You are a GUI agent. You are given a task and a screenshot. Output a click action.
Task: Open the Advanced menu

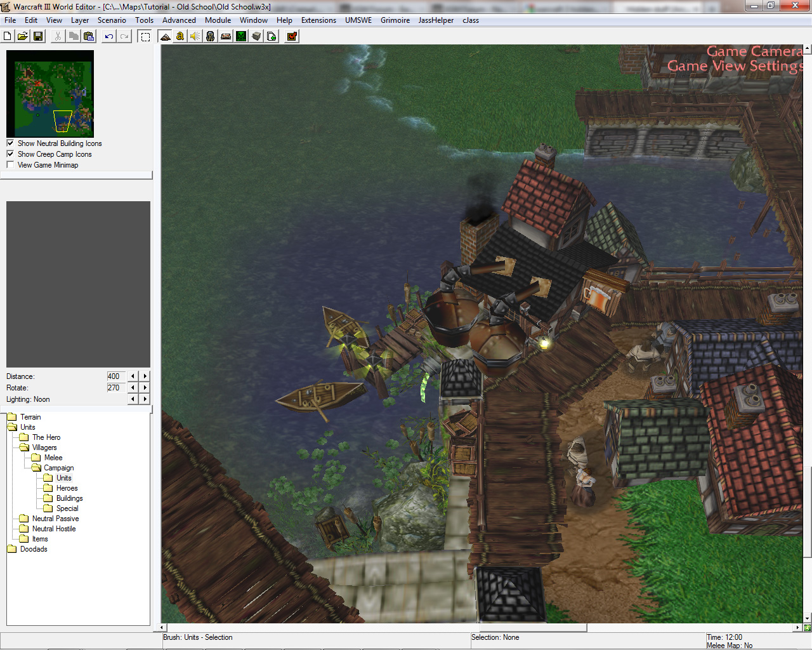[180, 20]
